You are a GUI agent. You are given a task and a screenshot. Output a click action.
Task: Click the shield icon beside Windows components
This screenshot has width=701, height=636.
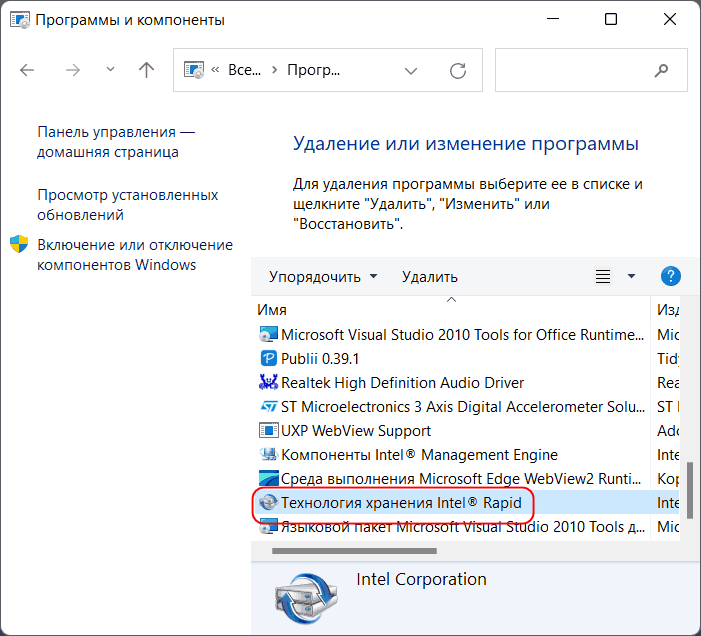tap(19, 244)
